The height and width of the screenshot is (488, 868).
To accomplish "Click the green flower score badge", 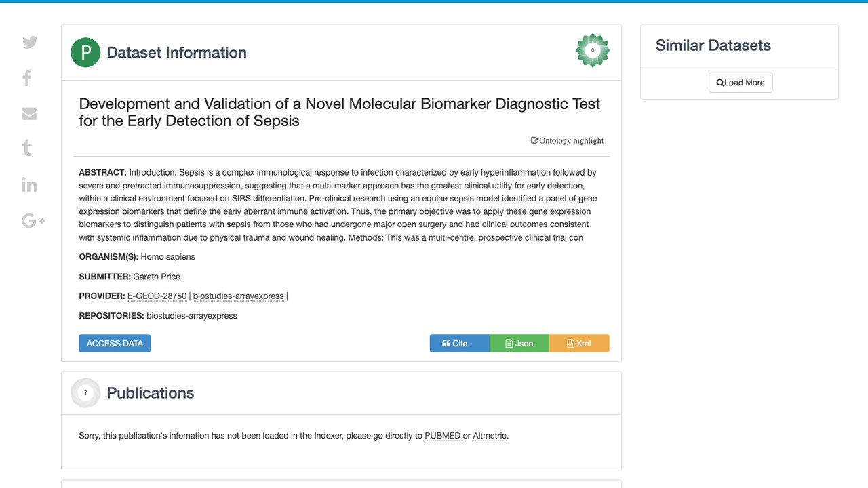I will (593, 50).
